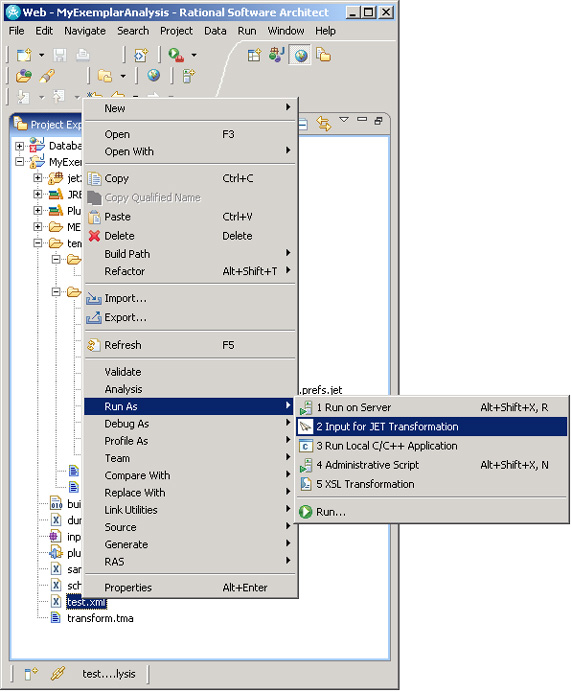Viewport: 572px width, 692px height.
Task: Select Properties in context menu
Action: coord(191,587)
